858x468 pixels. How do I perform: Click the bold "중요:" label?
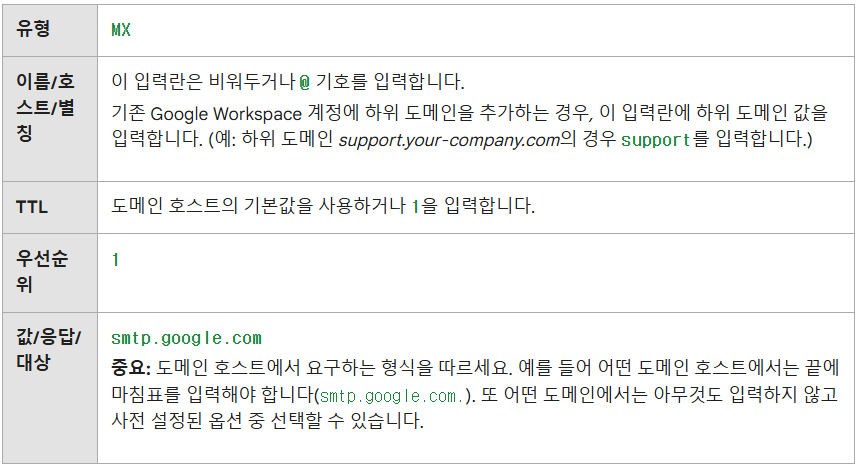tap(131, 366)
